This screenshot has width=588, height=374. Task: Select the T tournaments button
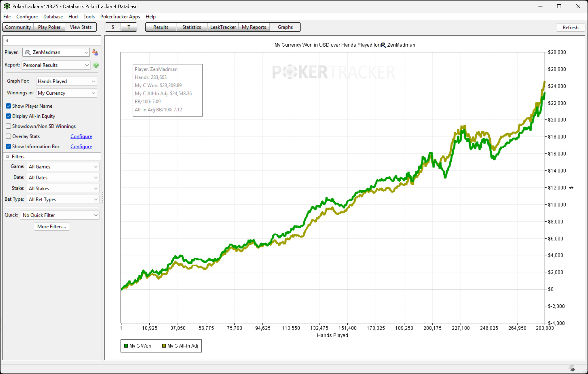coord(129,27)
